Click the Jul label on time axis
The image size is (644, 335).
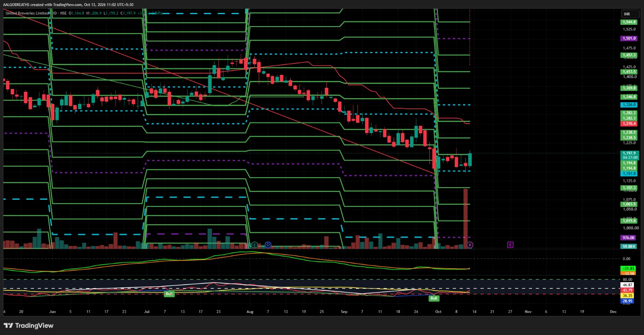click(x=147, y=312)
